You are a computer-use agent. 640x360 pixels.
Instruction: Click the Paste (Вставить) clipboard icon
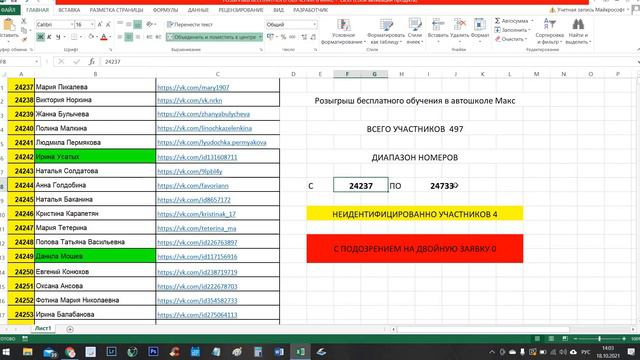coord(9,25)
